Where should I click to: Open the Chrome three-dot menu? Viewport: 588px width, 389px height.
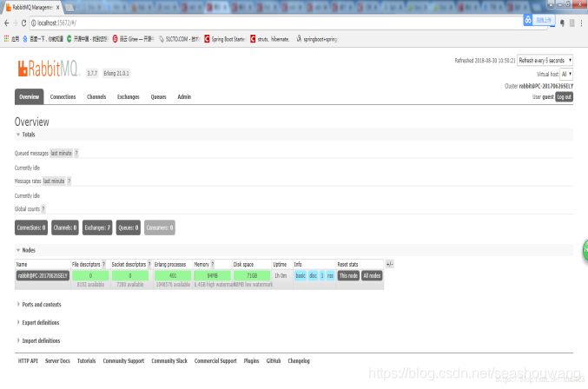tap(581, 23)
